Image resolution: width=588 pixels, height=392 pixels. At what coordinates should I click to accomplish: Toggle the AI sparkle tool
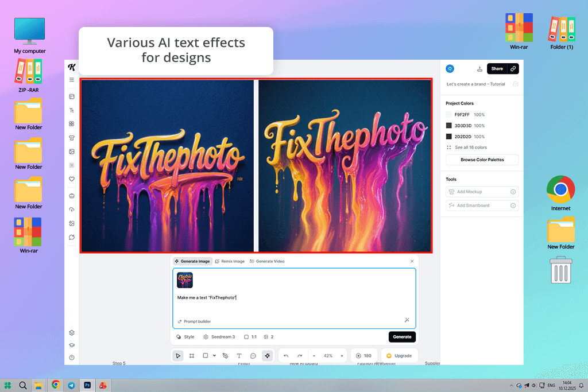(268, 356)
